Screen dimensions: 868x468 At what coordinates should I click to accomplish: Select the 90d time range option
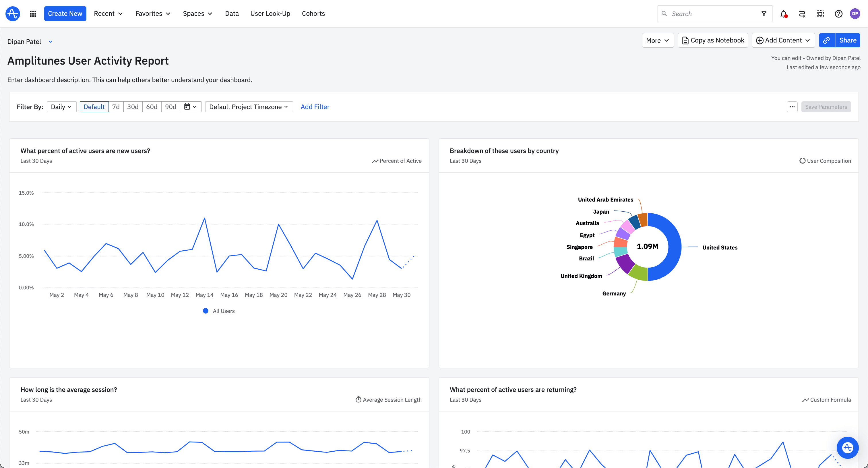pos(170,107)
